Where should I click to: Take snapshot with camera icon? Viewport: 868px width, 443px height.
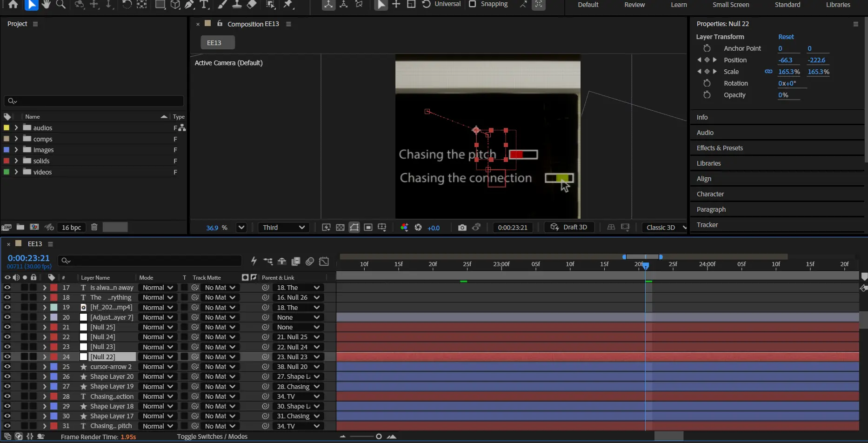click(462, 228)
